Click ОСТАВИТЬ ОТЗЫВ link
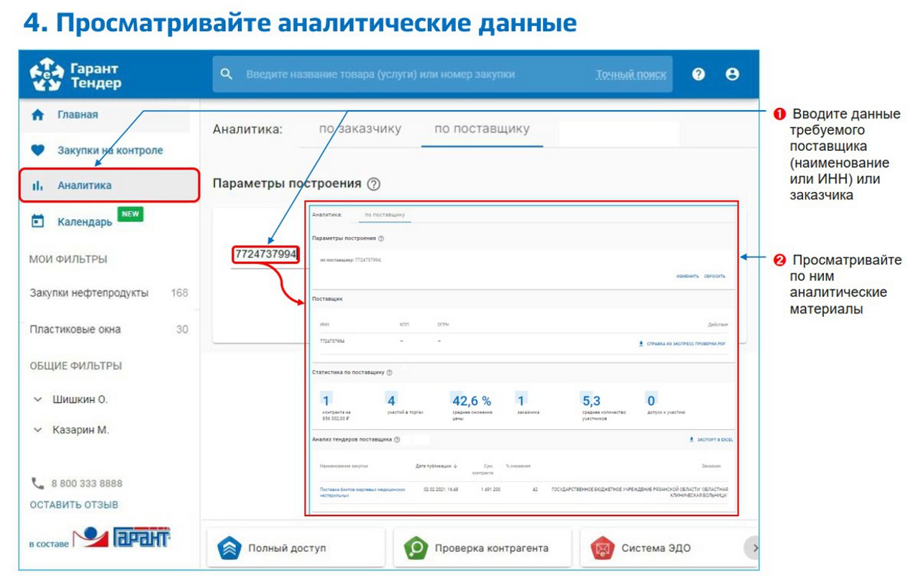This screenshot has height=588, width=911. point(73,505)
